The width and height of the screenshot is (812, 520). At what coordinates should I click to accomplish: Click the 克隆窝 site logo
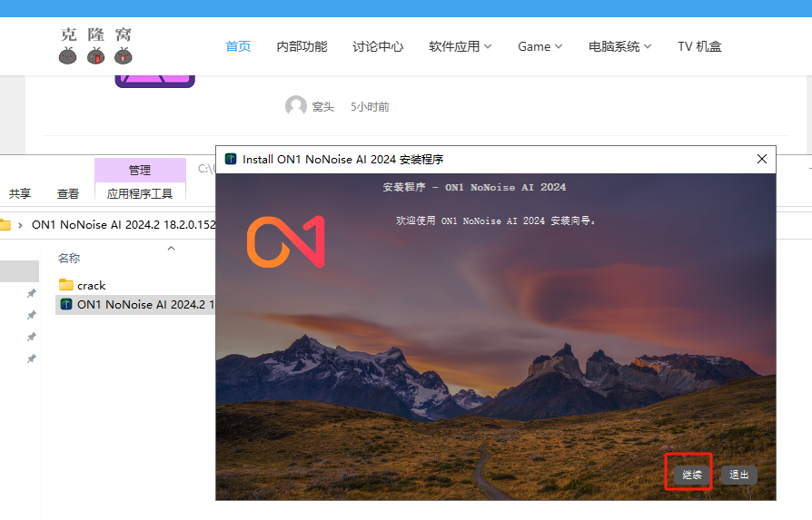(x=95, y=45)
